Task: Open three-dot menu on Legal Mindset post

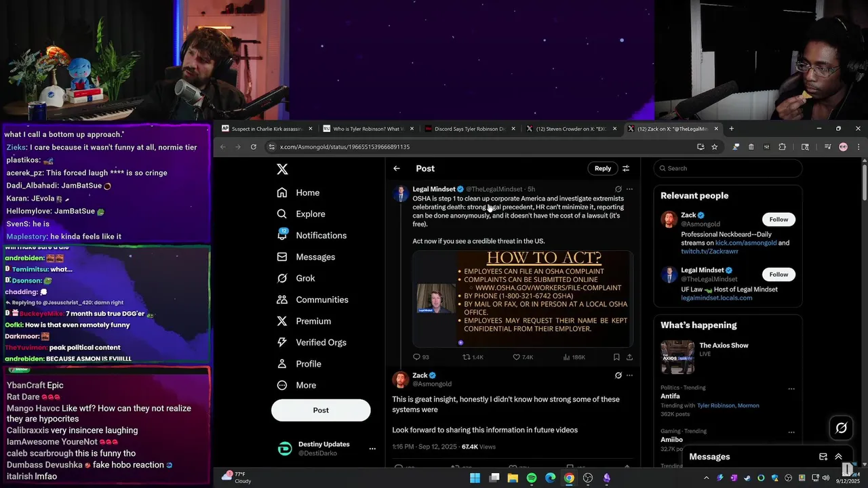Action: click(629, 189)
